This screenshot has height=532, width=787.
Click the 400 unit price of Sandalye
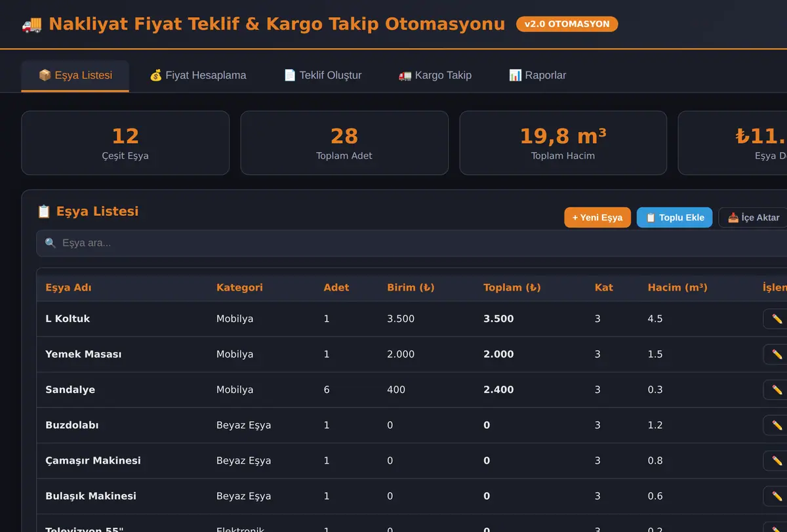point(396,390)
